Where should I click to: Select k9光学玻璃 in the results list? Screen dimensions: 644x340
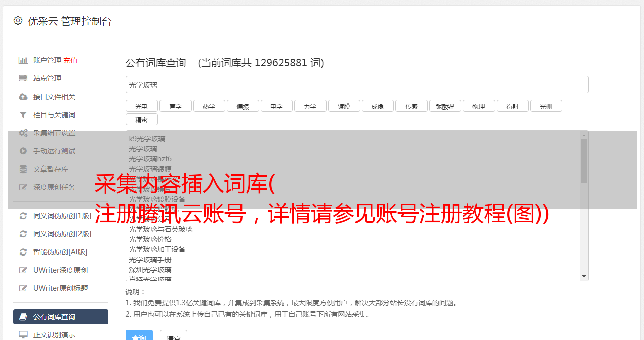click(147, 139)
